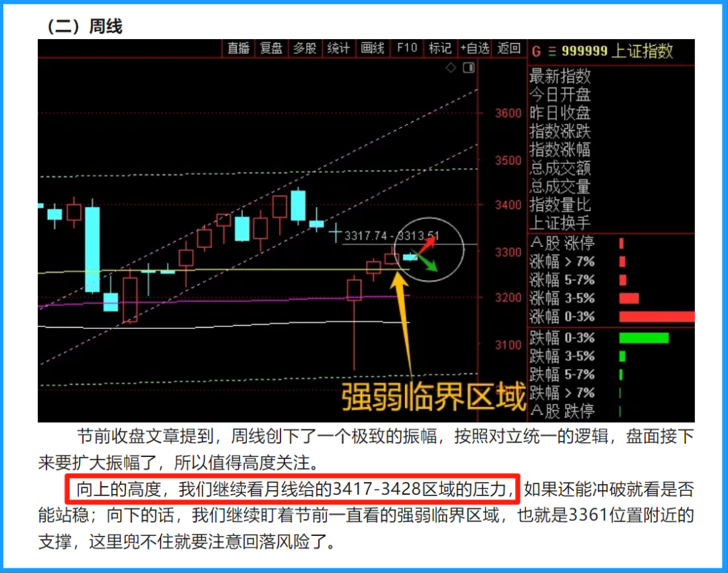
Task: Open the F10 info page
Action: (x=406, y=49)
